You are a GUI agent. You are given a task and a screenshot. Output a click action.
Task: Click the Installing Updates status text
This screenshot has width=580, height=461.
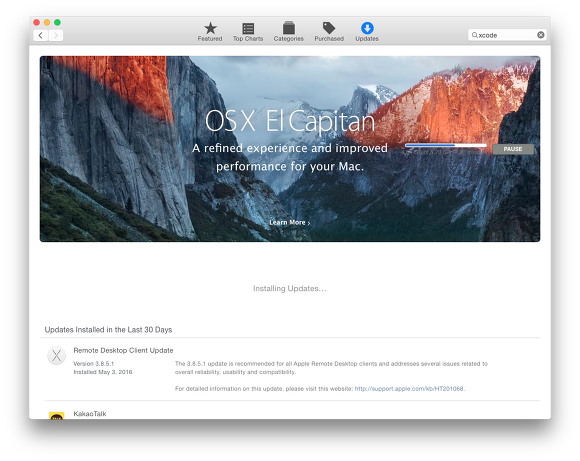(290, 288)
